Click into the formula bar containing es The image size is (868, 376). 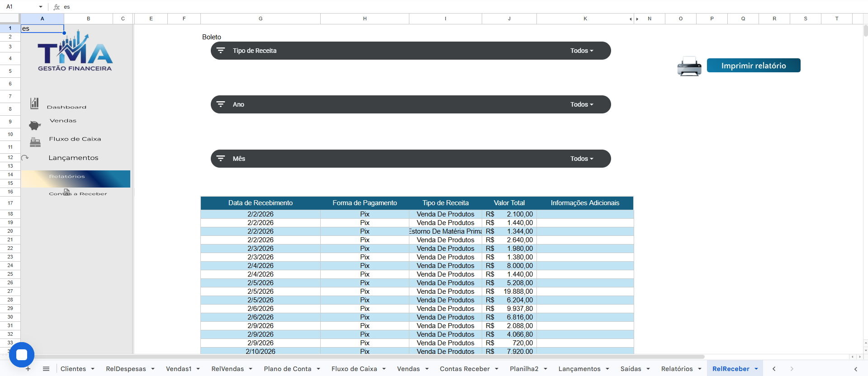point(461,7)
